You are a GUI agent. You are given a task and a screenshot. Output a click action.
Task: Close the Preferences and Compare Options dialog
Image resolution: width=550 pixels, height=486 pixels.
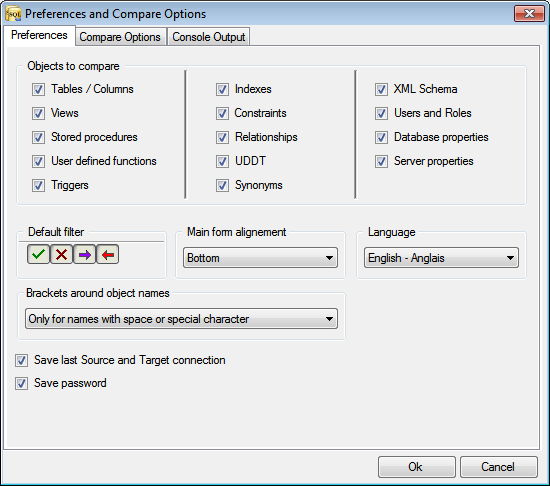point(529,14)
